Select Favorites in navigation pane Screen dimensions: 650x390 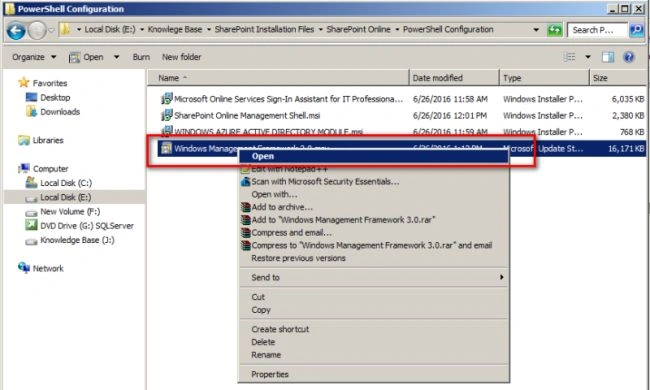point(50,83)
